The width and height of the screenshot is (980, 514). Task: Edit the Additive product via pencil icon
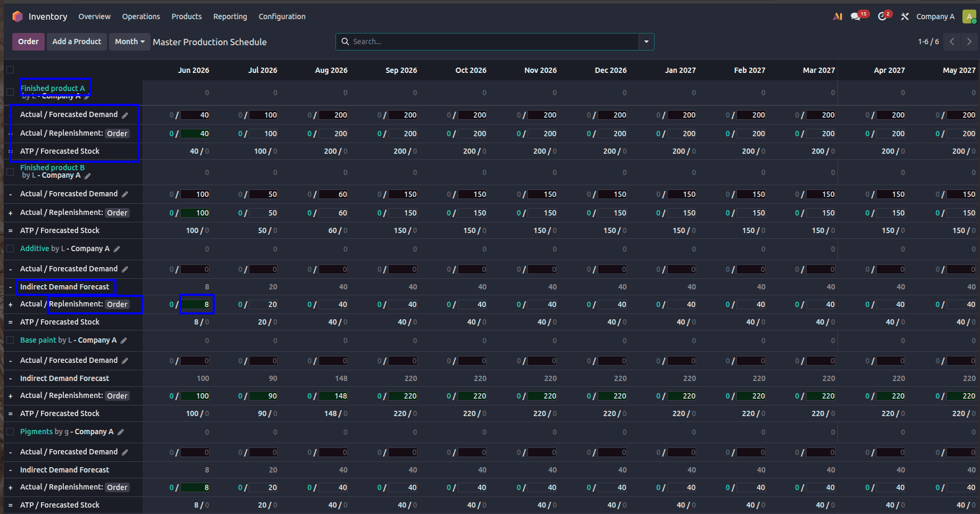pyautogui.click(x=117, y=249)
